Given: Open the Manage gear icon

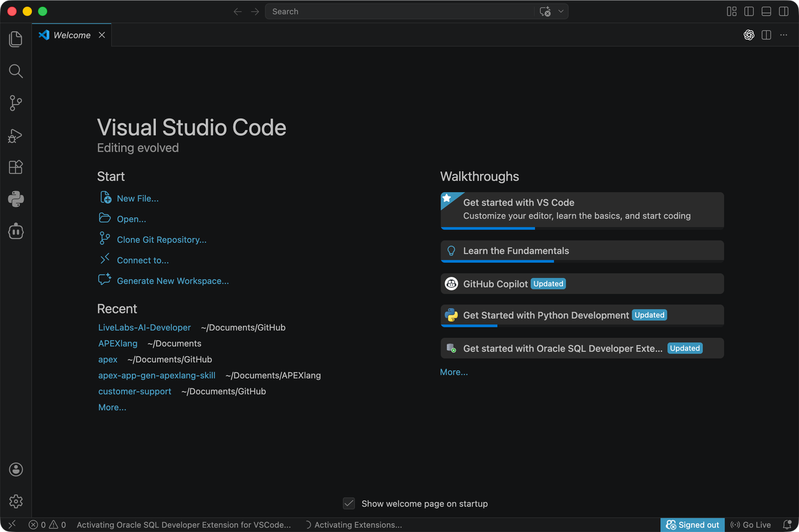Looking at the screenshot, I should 16,501.
